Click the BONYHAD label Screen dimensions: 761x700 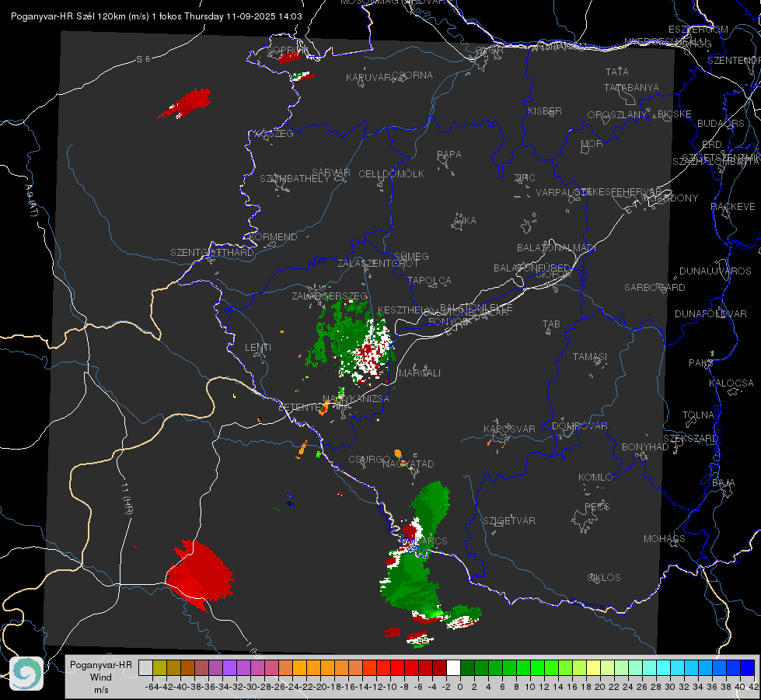[x=645, y=447]
